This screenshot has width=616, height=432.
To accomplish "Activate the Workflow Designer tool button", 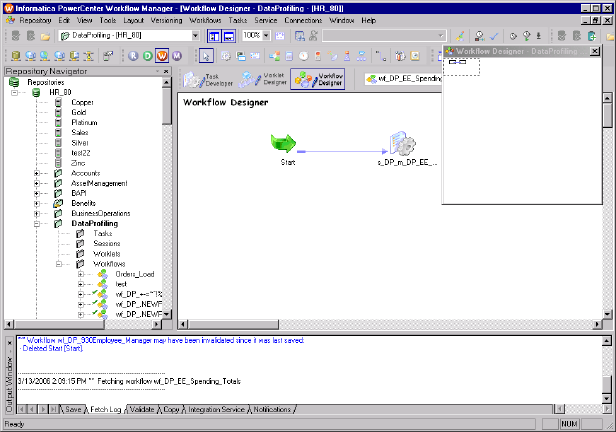I will click(x=318, y=79).
